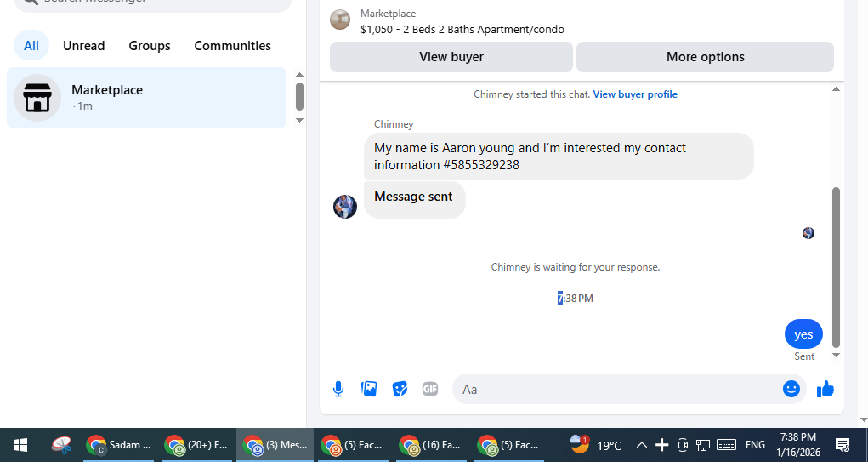Click the small seen-receipt avatar

coord(808,233)
